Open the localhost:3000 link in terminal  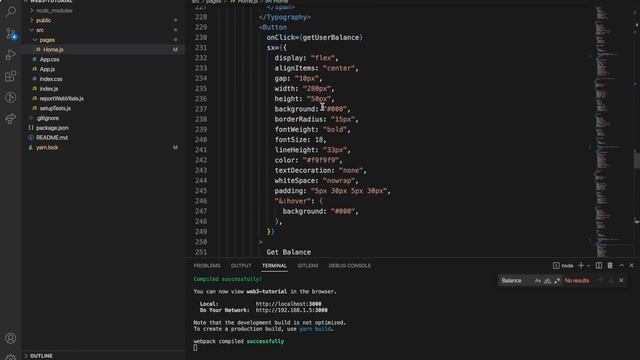point(288,304)
